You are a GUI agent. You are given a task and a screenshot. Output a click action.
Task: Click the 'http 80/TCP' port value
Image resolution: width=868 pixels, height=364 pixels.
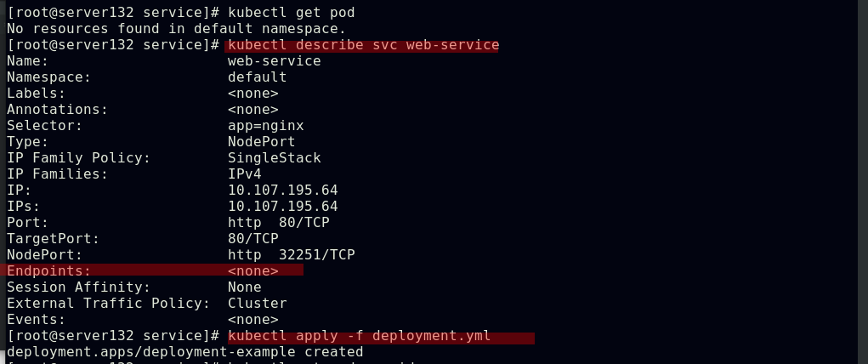(278, 223)
